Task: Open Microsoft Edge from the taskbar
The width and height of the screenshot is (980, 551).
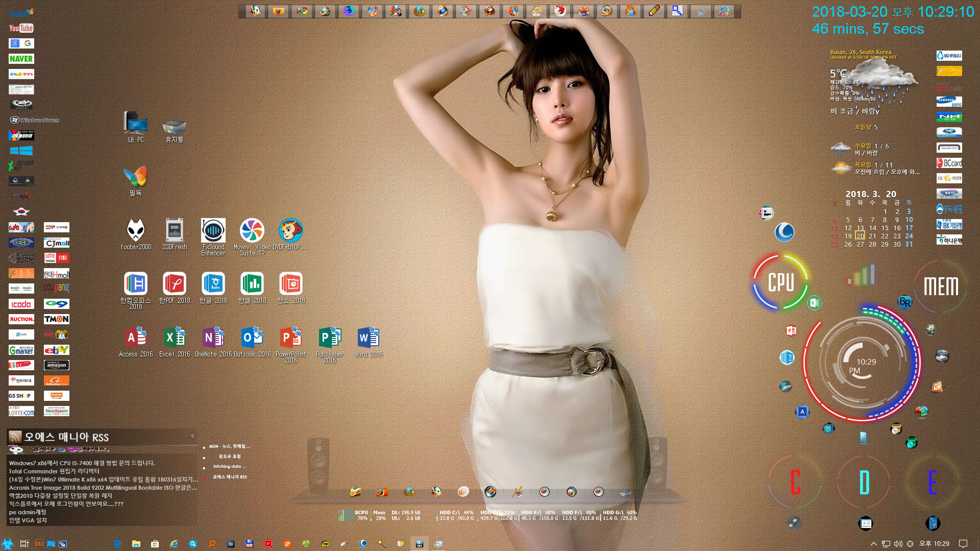Action: [x=117, y=544]
